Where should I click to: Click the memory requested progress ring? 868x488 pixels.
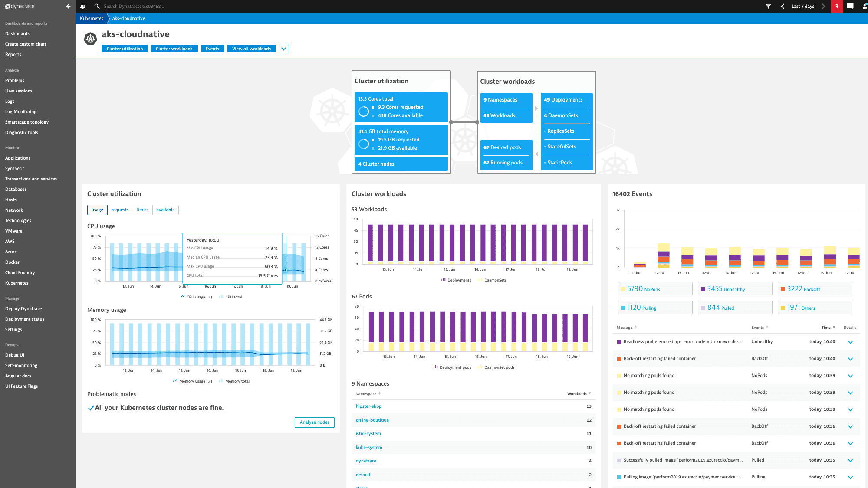364,143
